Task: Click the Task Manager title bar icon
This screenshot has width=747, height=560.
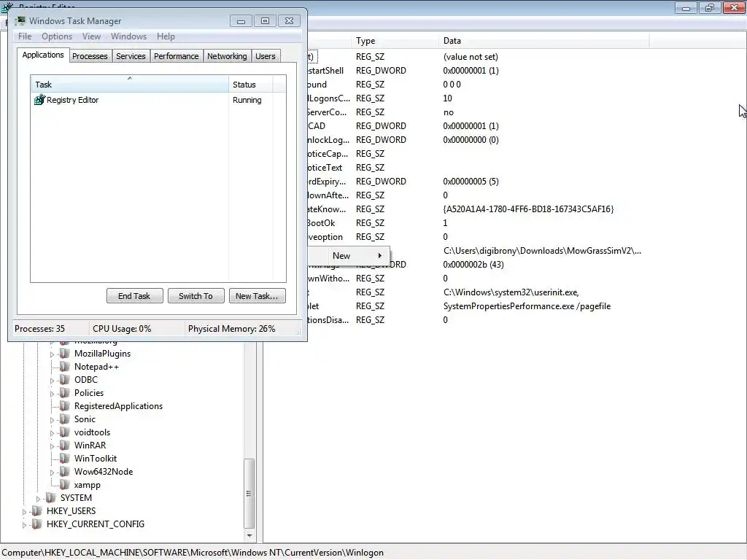Action: [20, 21]
